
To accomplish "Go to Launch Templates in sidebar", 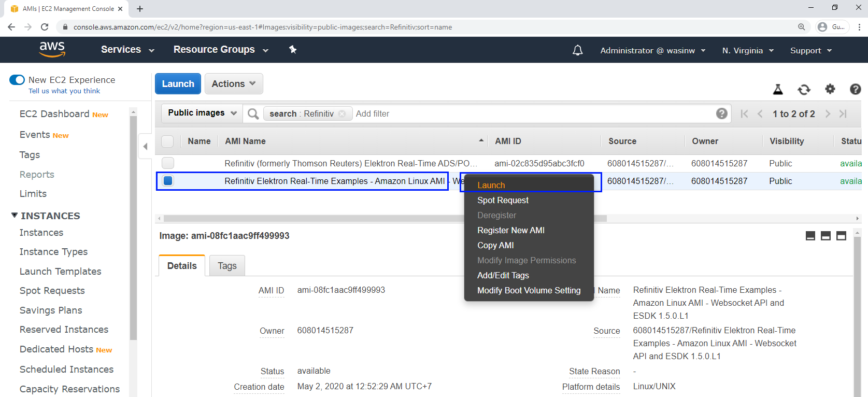I will pos(60,272).
